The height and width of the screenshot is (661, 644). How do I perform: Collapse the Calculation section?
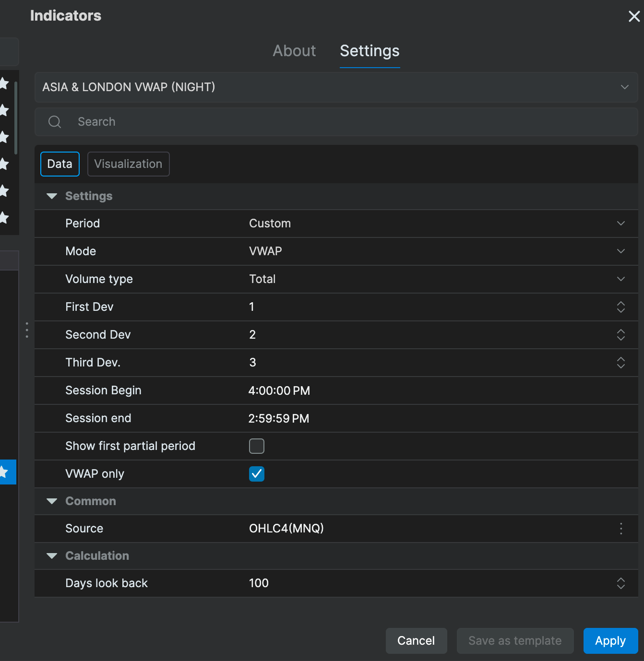52,556
